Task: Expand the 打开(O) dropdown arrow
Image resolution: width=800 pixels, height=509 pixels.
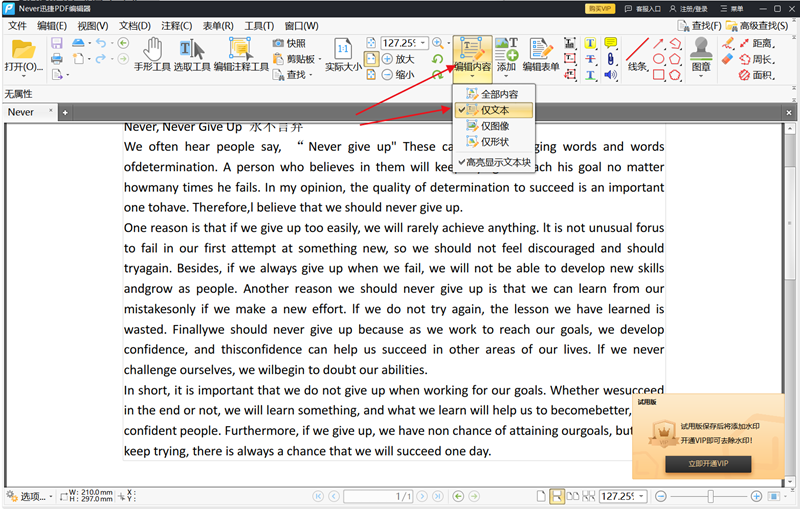Action: [23, 77]
